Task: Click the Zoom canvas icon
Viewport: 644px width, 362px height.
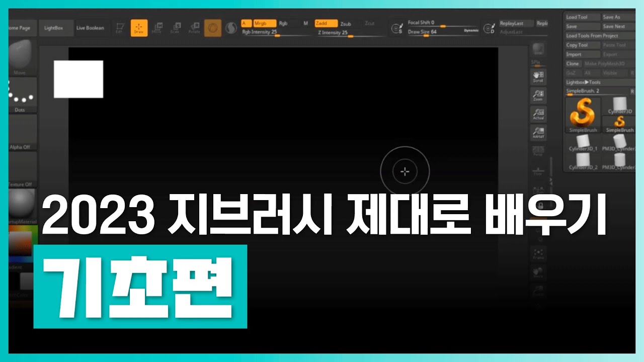Action: pos(538,96)
